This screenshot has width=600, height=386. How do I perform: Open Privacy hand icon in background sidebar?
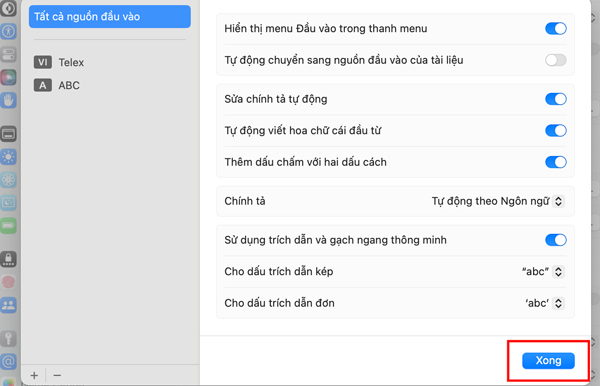pyautogui.click(x=8, y=100)
